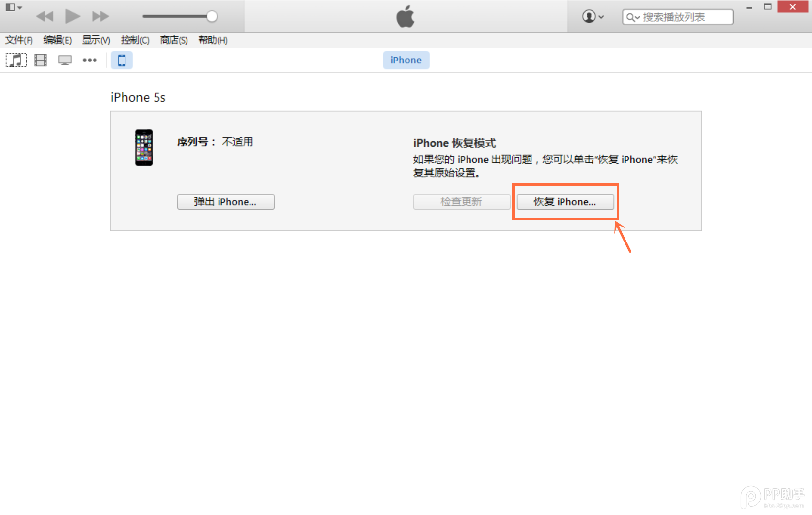Click the Apple logo at the top
This screenshot has height=515, width=812.
pyautogui.click(x=406, y=16)
